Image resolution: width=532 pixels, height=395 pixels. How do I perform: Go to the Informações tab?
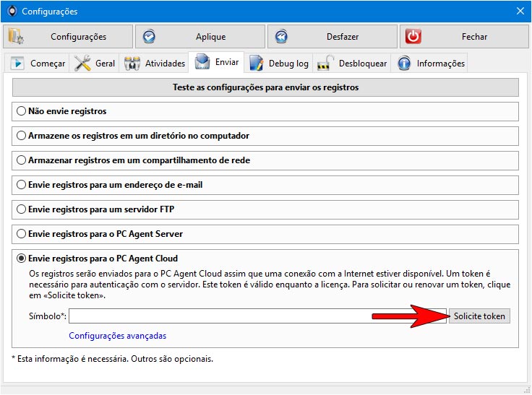(x=429, y=63)
